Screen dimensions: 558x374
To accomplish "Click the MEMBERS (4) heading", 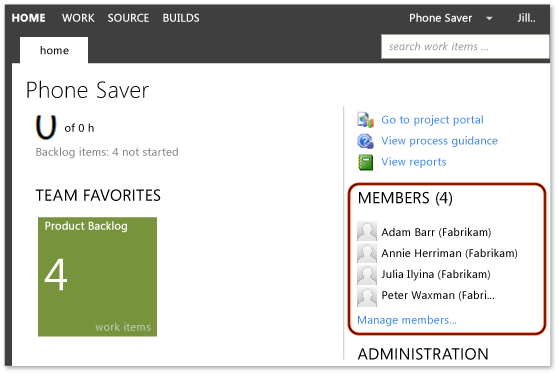I will coord(405,198).
